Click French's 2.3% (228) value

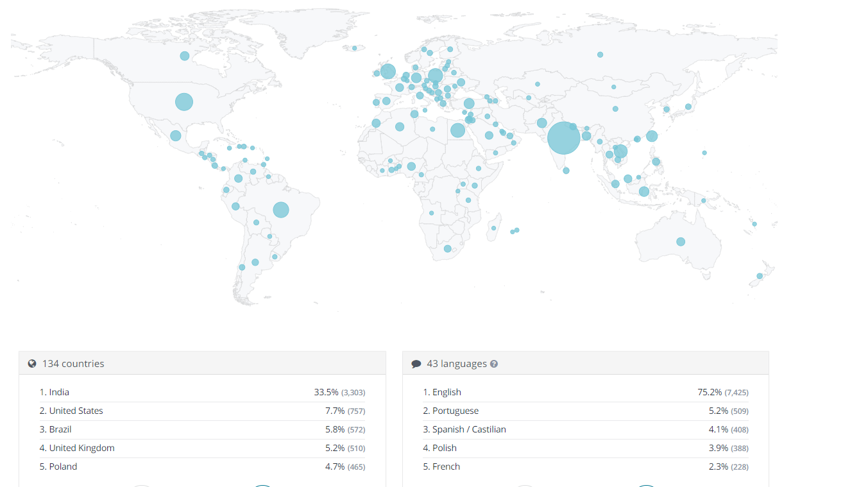pyautogui.click(x=729, y=466)
